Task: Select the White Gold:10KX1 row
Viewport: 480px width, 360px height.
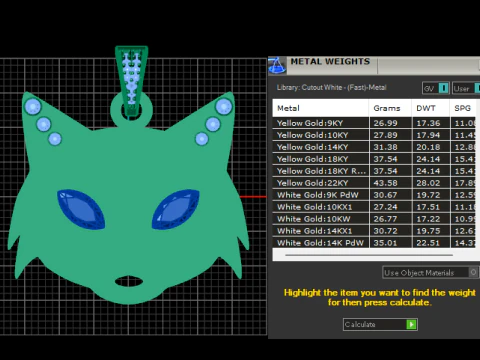Action: (374, 207)
